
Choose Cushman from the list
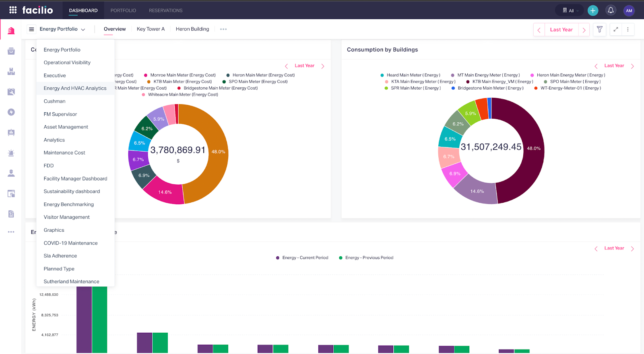[x=75, y=101]
